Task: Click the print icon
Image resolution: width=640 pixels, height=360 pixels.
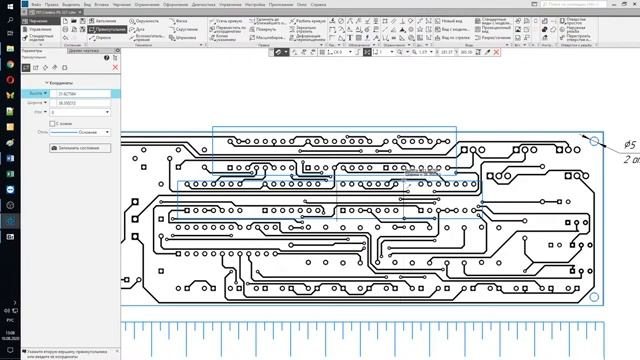Action: coord(65,29)
